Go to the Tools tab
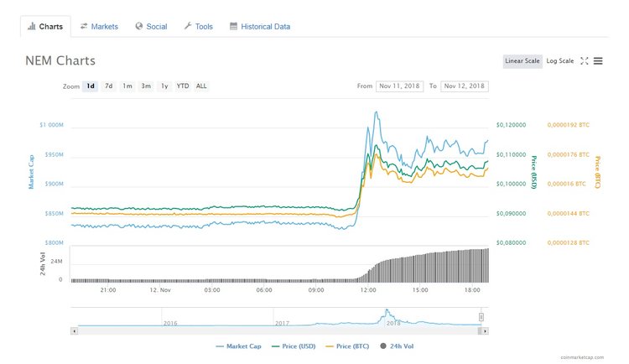 click(198, 27)
